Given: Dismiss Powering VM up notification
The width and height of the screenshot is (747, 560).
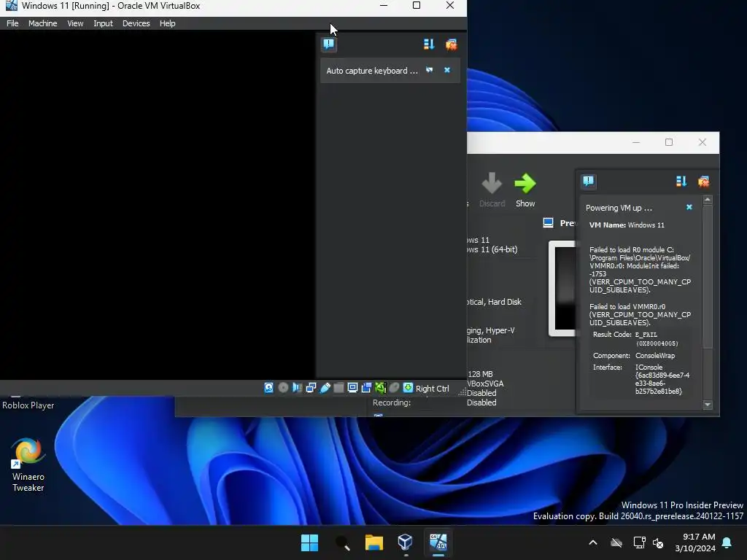Looking at the screenshot, I should click(x=689, y=207).
